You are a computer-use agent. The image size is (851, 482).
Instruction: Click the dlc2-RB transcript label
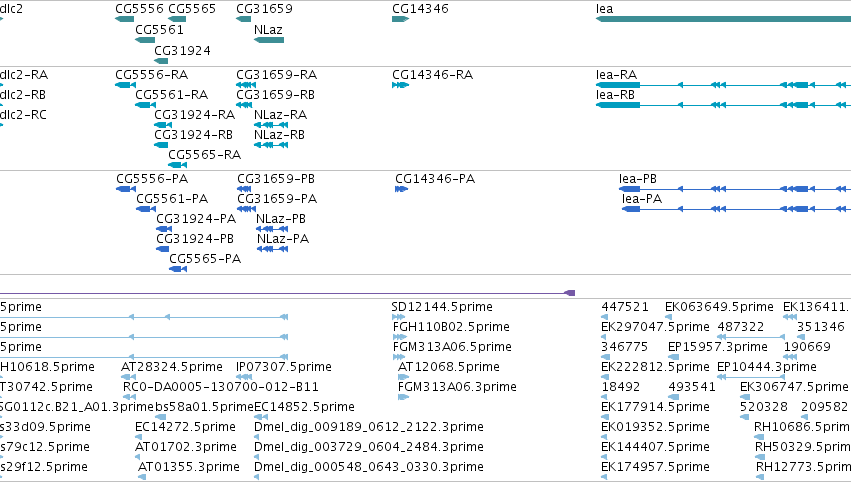pos(23,94)
